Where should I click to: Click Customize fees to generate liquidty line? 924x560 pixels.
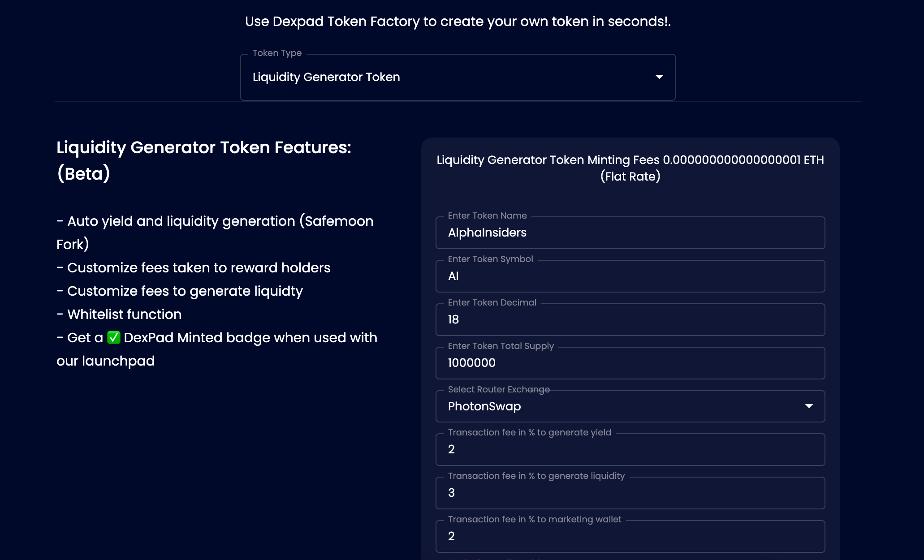point(180,291)
